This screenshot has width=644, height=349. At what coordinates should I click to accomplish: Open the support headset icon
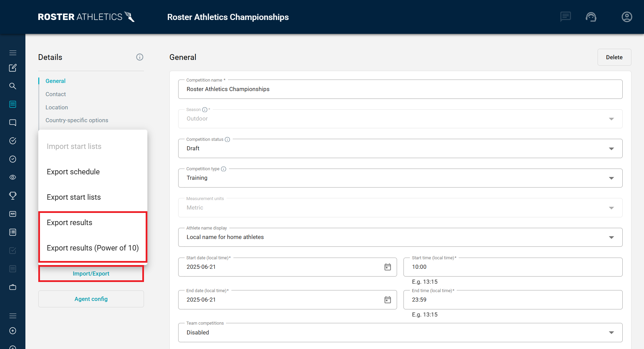[591, 17]
